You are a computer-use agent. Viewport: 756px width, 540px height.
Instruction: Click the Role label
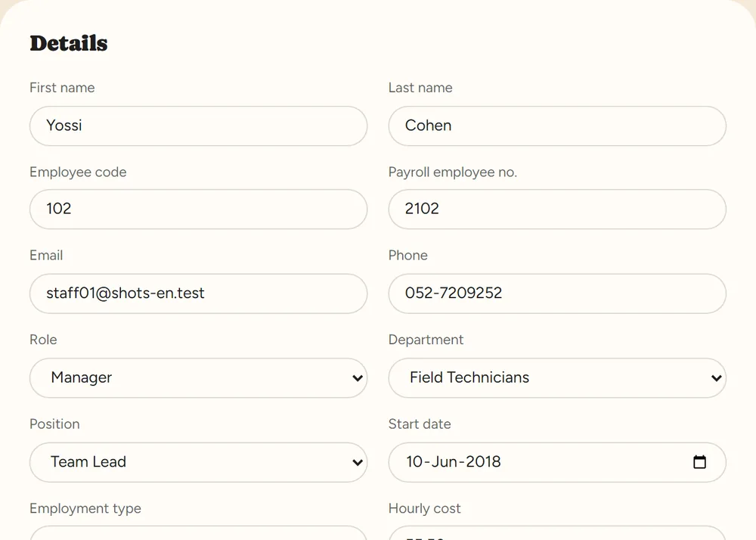43,340
